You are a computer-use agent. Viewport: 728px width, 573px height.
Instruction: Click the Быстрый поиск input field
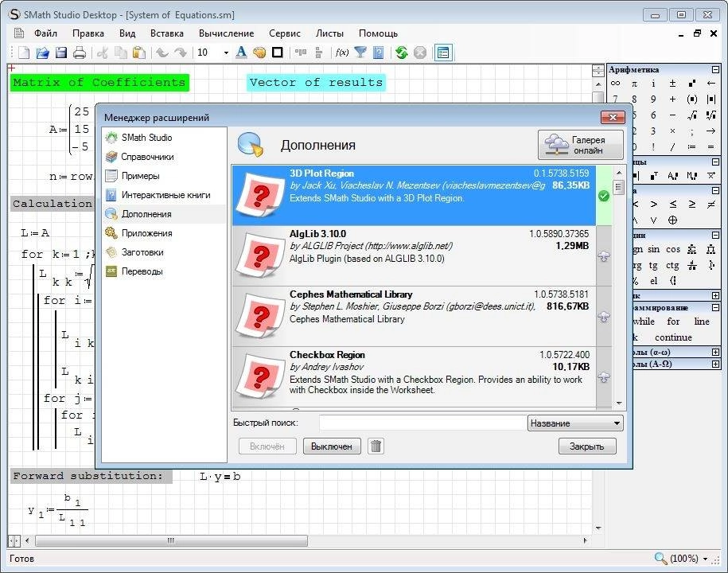[422, 423]
